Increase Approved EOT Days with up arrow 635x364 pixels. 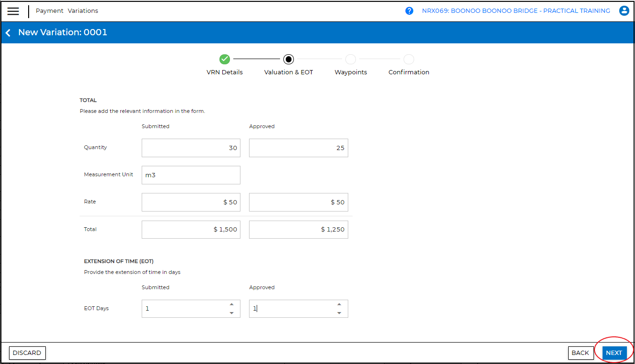[x=339, y=304]
